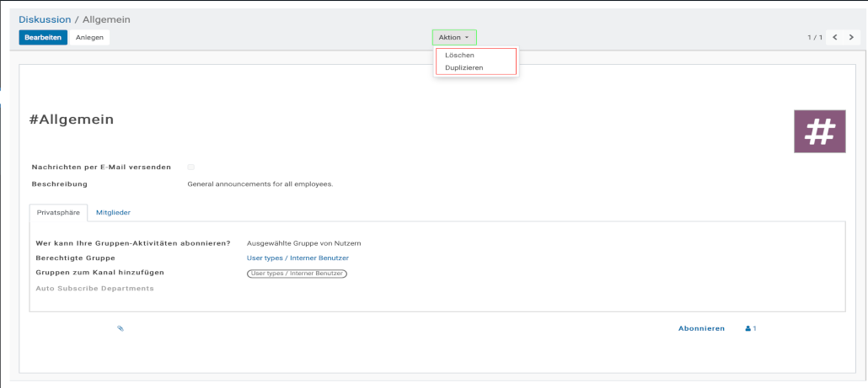Click the Interner Benutzer group tag
The image size is (868, 388).
click(297, 273)
